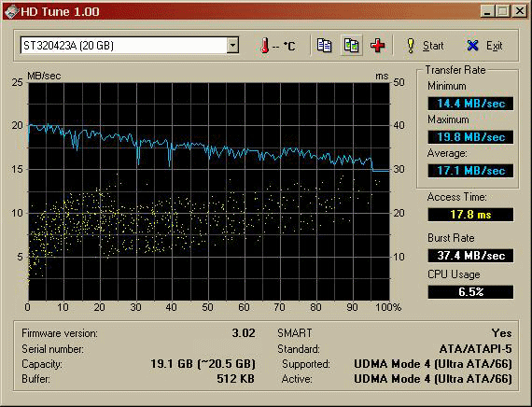Click the Burst Rate label
The width and height of the screenshot is (532, 407).
451,238
